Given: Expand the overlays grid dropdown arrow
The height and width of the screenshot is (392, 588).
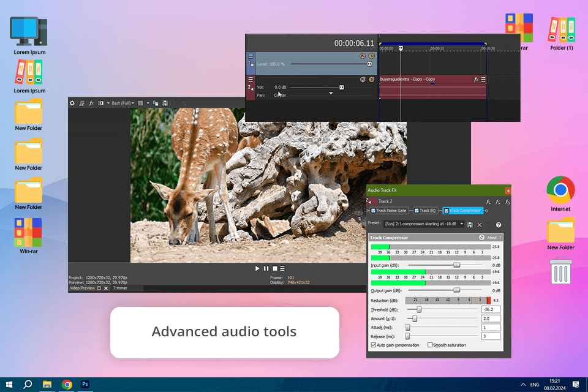Looking at the screenshot, I should [x=148, y=103].
